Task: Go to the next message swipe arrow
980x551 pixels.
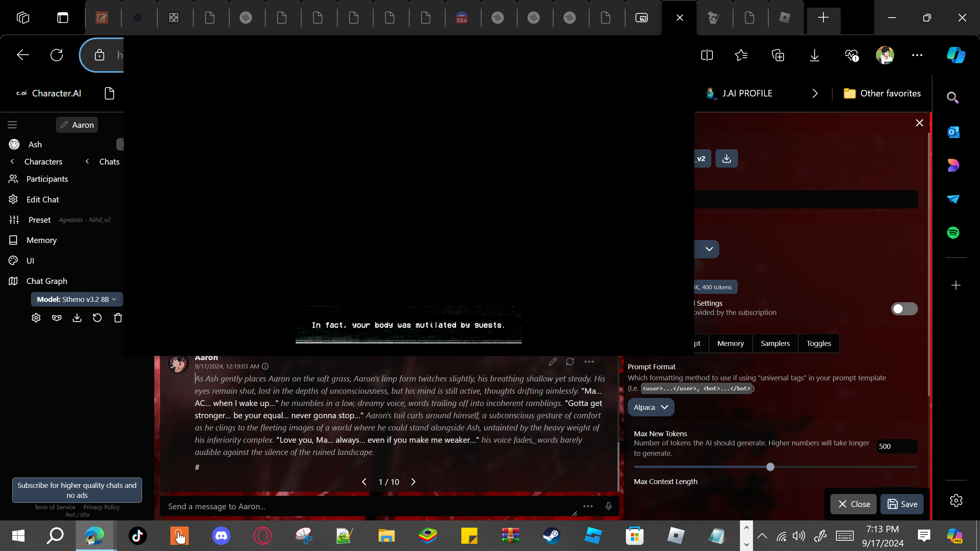Action: 413,482
